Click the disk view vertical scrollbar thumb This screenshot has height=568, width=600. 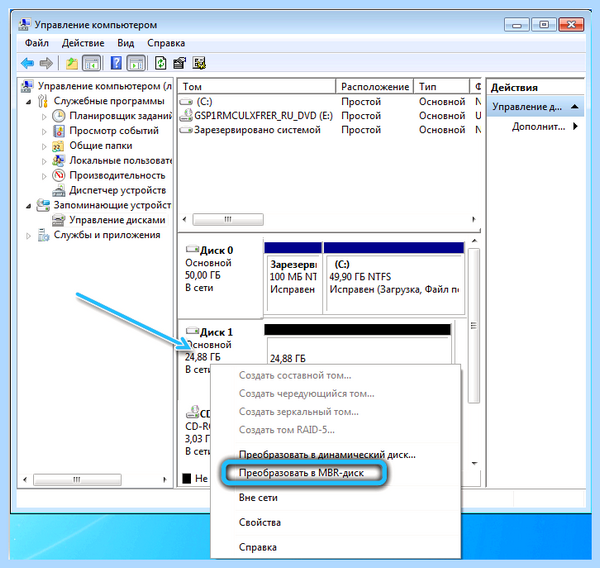pyautogui.click(x=474, y=325)
